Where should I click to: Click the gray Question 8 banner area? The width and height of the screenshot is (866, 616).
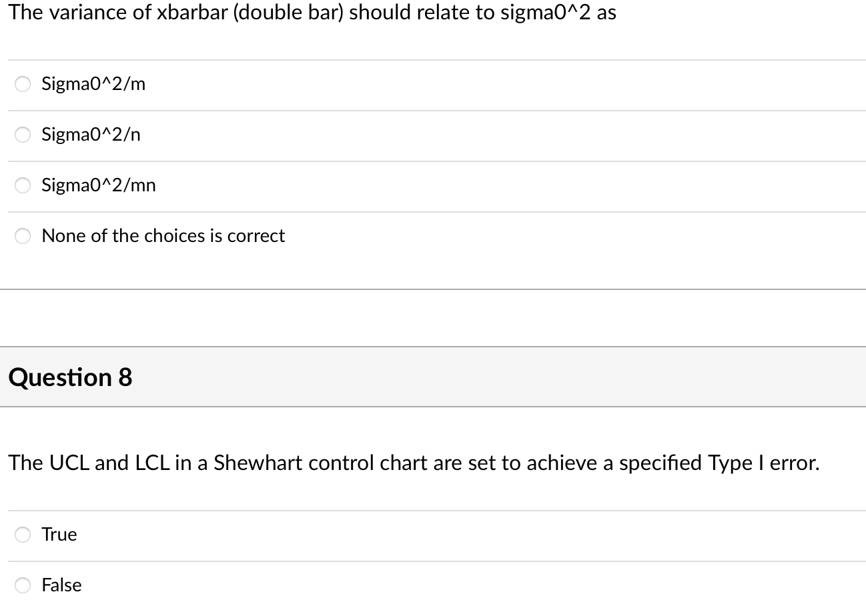pyautogui.click(x=467, y=377)
